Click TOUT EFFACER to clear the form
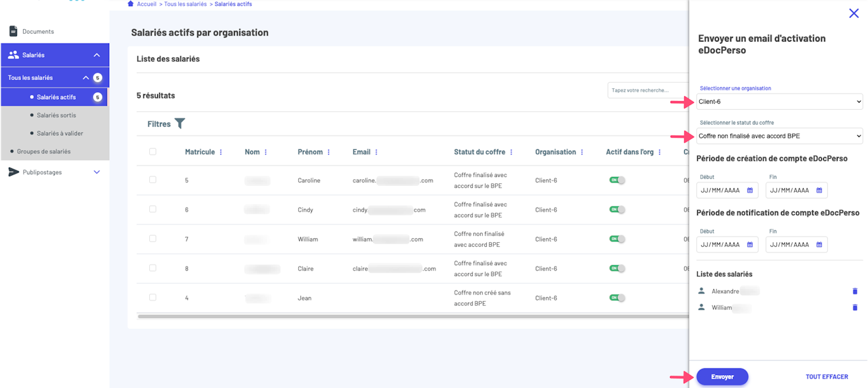 [x=827, y=376]
